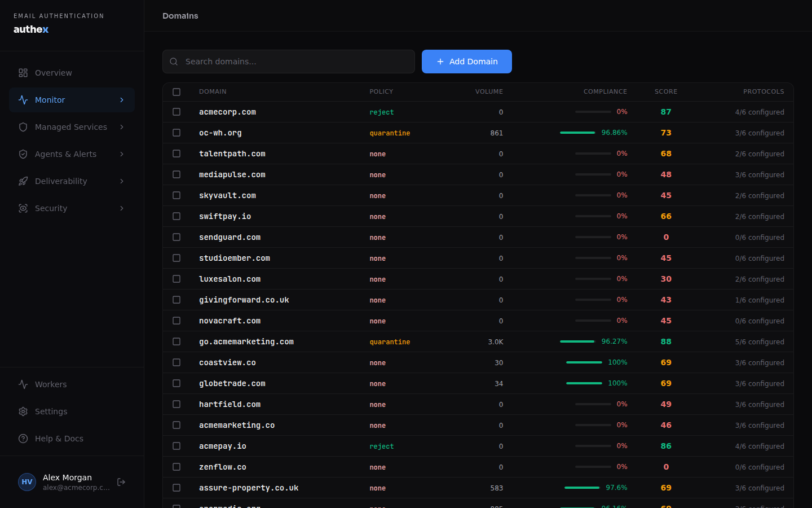Click the Policy column header
Image resolution: width=812 pixels, height=508 pixels.
(x=381, y=91)
